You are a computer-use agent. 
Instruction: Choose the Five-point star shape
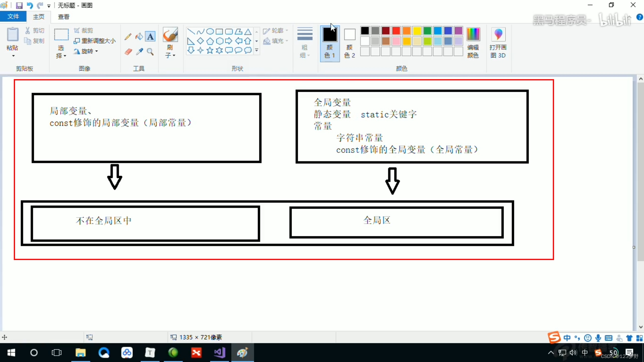pyautogui.click(x=210, y=50)
